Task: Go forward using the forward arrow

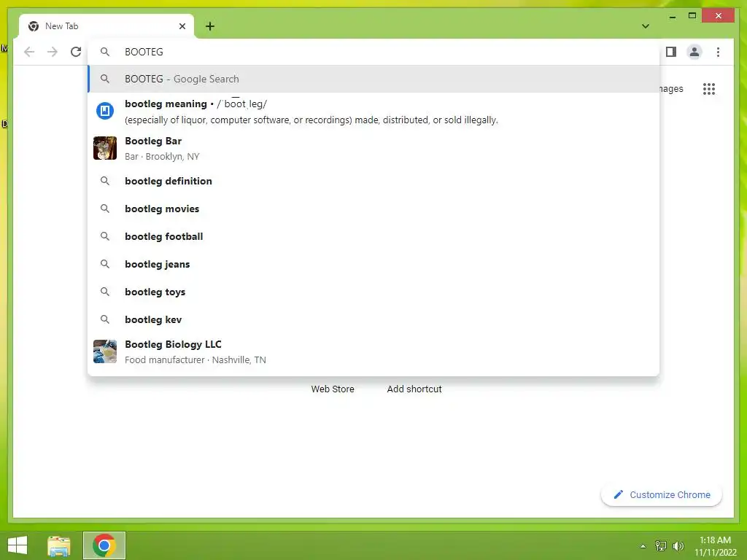Action: click(53, 52)
